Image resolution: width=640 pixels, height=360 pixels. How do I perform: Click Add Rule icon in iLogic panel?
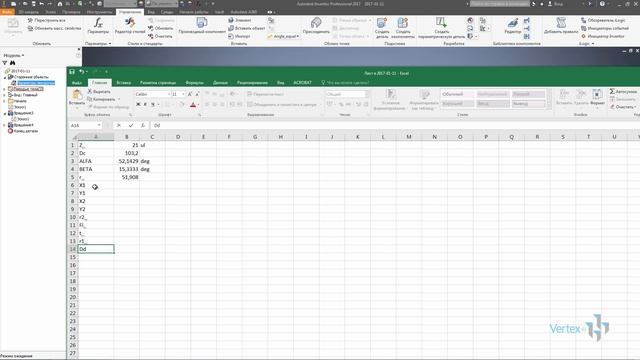tap(561, 26)
